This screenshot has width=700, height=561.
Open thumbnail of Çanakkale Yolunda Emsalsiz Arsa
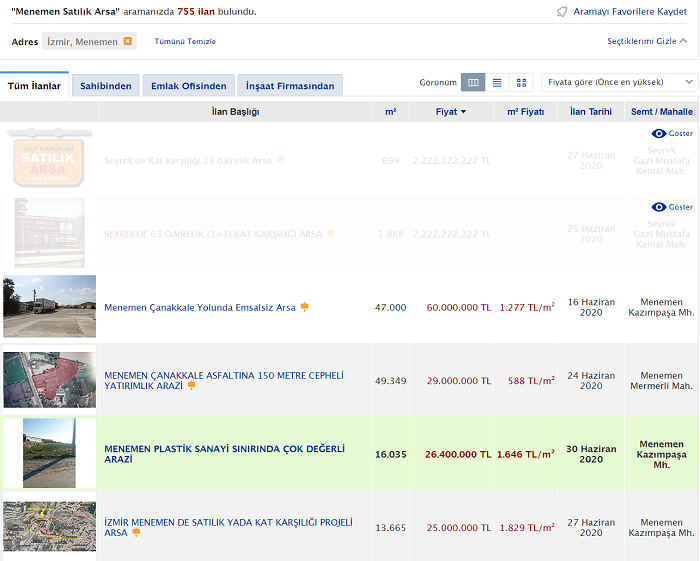(50, 306)
